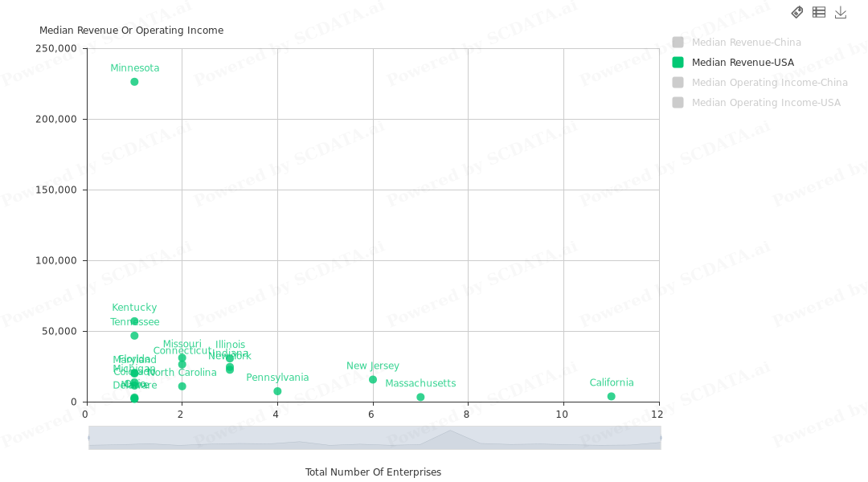868x482 pixels.
Task: Select the Tennessee data point
Action: click(134, 336)
